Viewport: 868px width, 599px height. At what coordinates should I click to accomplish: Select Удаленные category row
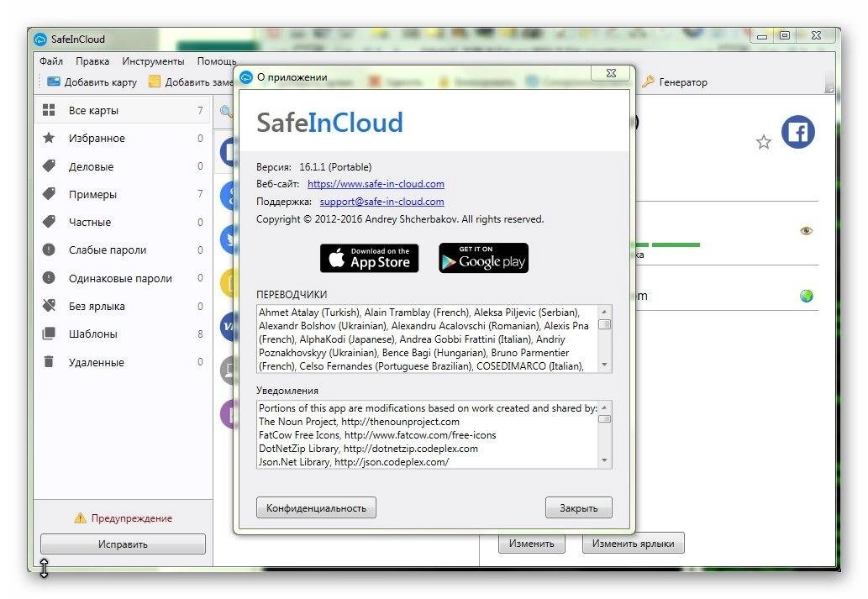[x=123, y=362]
